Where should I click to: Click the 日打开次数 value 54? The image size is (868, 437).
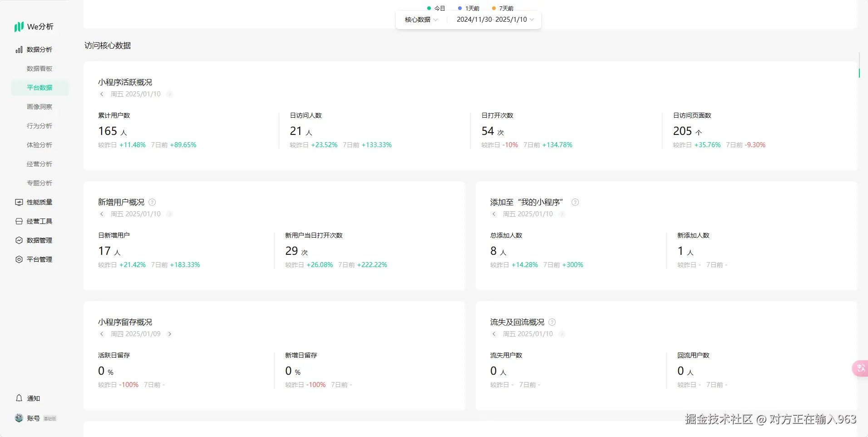488,131
